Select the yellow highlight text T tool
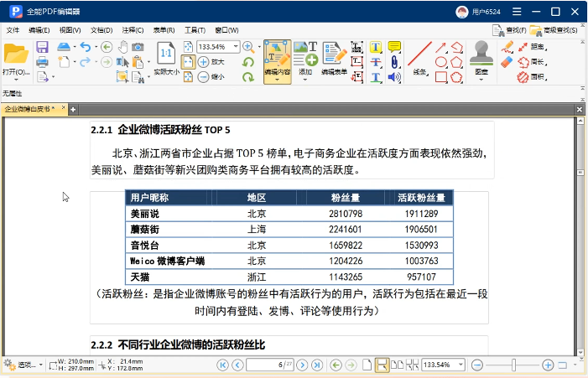This screenshot has width=588, height=378. point(376,47)
